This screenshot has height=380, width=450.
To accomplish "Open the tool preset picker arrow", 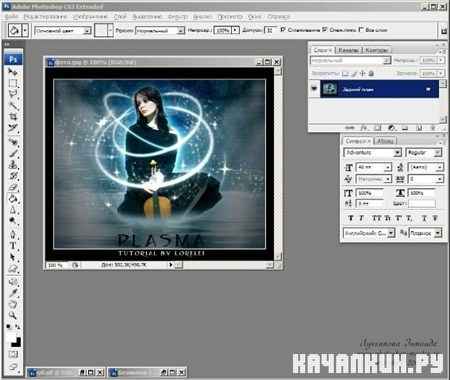I will coord(25,31).
